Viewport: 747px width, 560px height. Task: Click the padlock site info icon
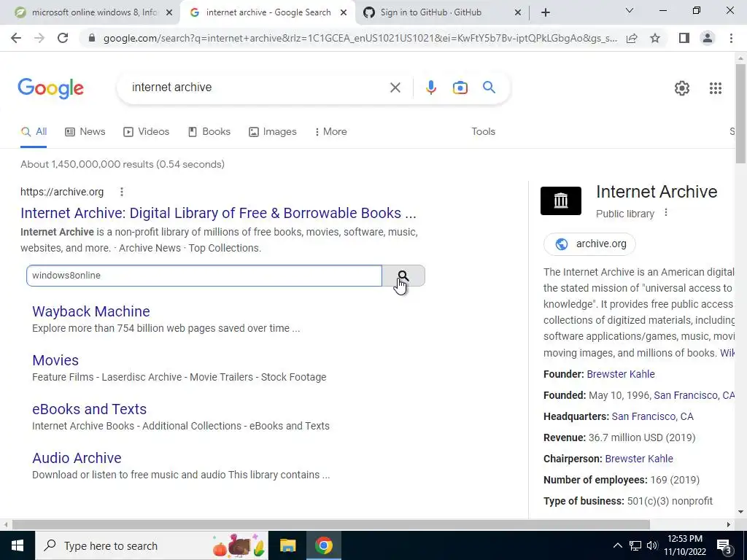[92, 38]
